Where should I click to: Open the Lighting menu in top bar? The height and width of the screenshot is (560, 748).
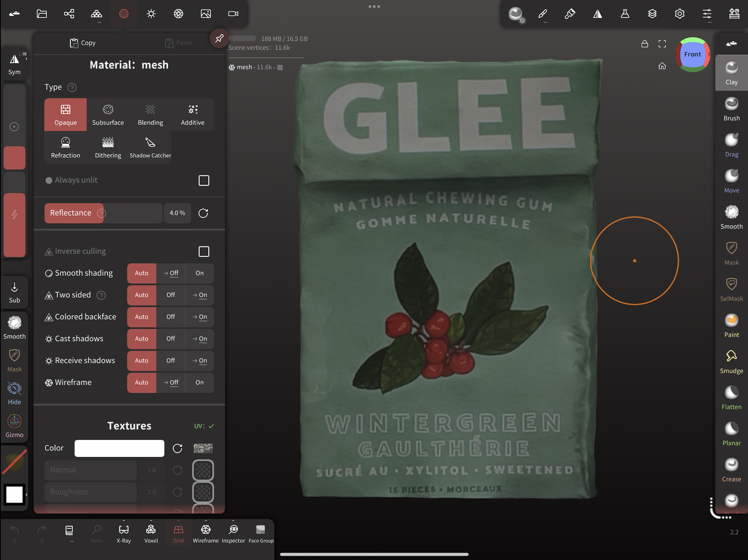(151, 14)
